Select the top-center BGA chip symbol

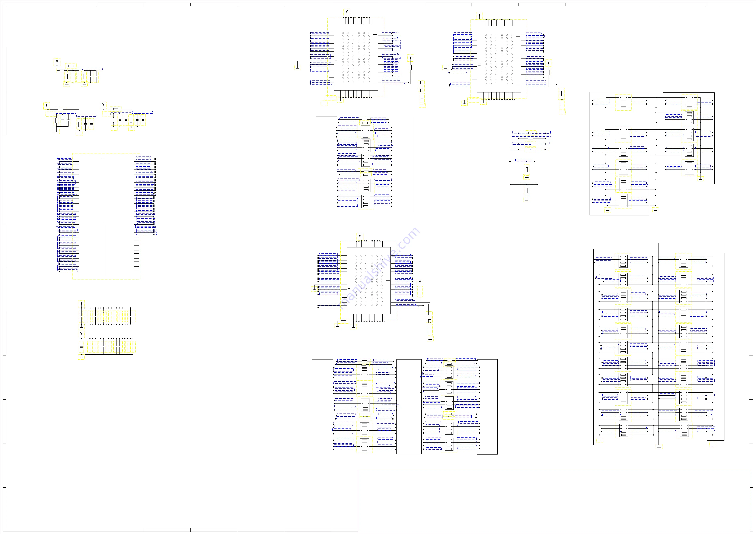(x=356, y=57)
